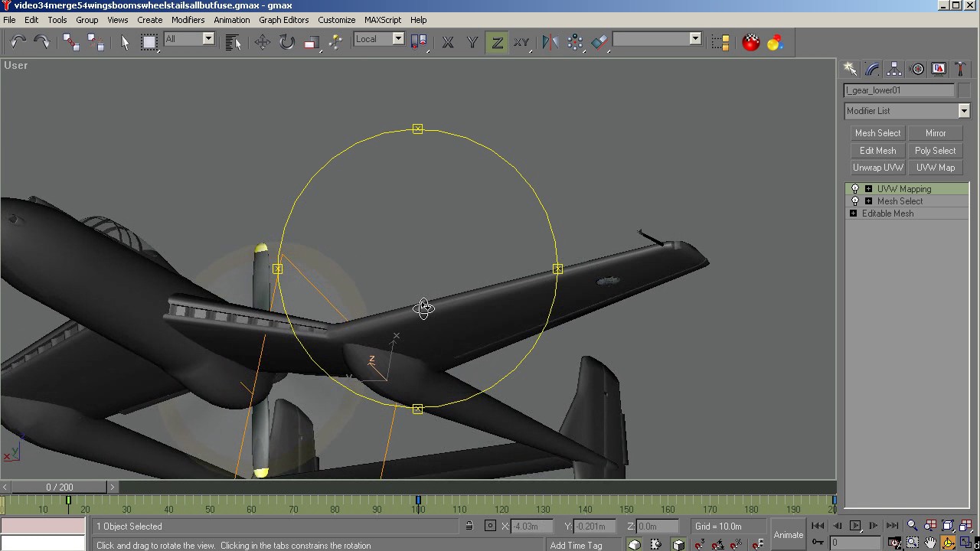This screenshot has height=551, width=980.
Task: Click the object color swatch beside name
Action: 964,90
